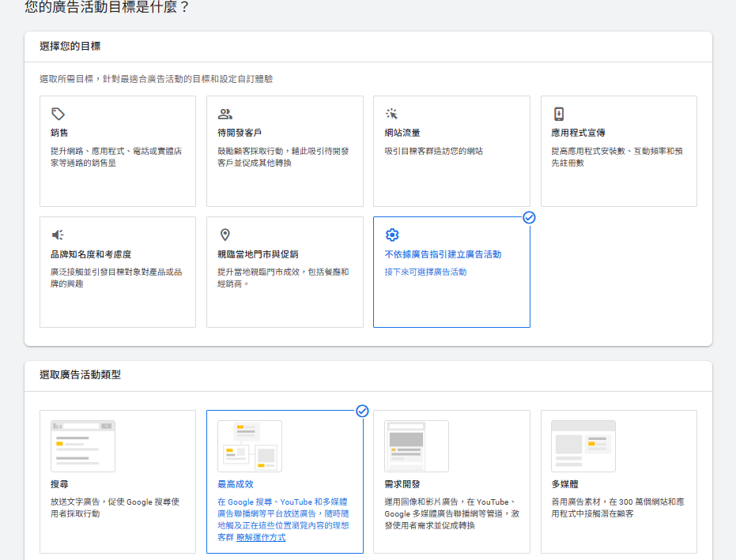
Task: Click the 選取所需目標 instruction line
Action: click(157, 79)
